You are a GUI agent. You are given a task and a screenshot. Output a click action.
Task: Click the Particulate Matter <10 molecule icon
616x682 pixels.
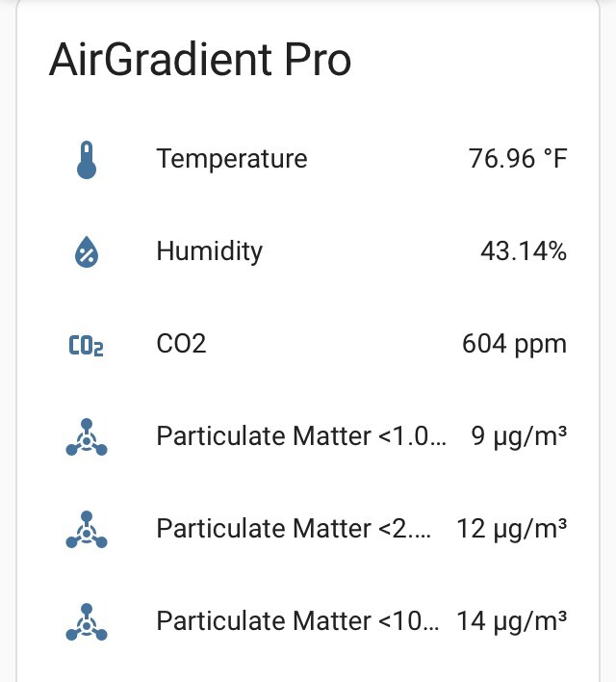pyautogui.click(x=87, y=622)
